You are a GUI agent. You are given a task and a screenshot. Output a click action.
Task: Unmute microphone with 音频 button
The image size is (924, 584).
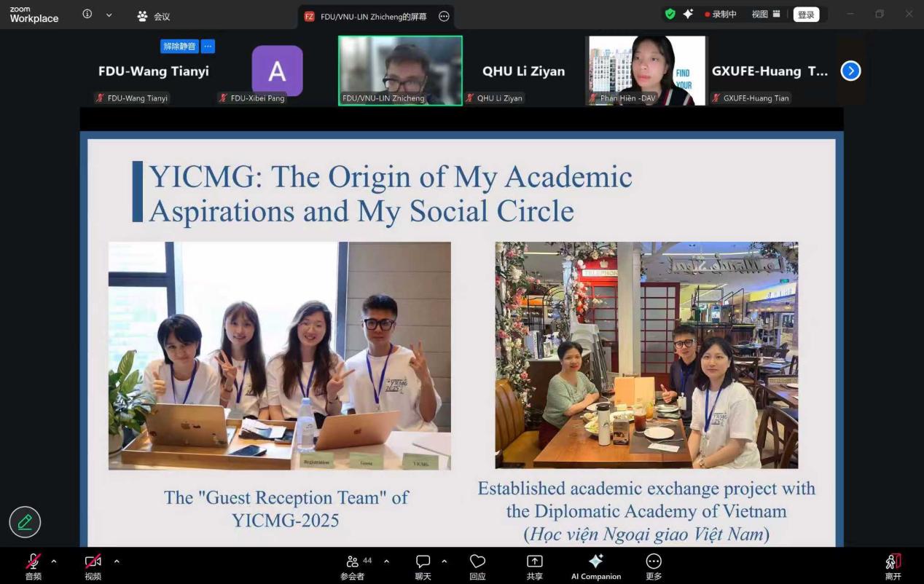33,561
